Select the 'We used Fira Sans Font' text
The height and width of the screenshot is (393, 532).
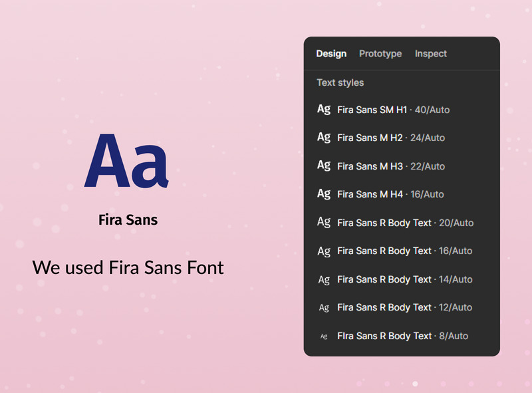(128, 268)
